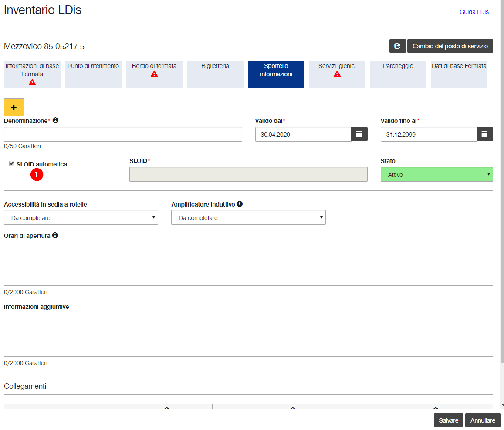Click the Salvare button
Viewport: 504px width, 430px height.
pyautogui.click(x=448, y=420)
